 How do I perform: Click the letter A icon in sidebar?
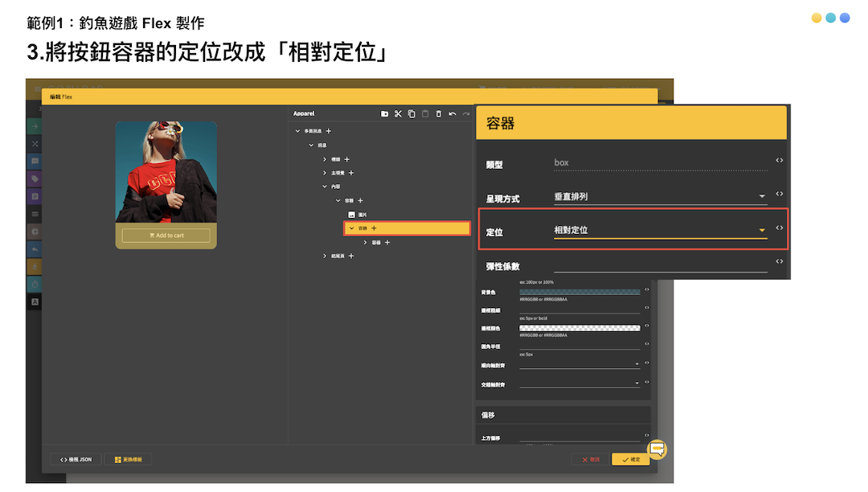tap(35, 302)
